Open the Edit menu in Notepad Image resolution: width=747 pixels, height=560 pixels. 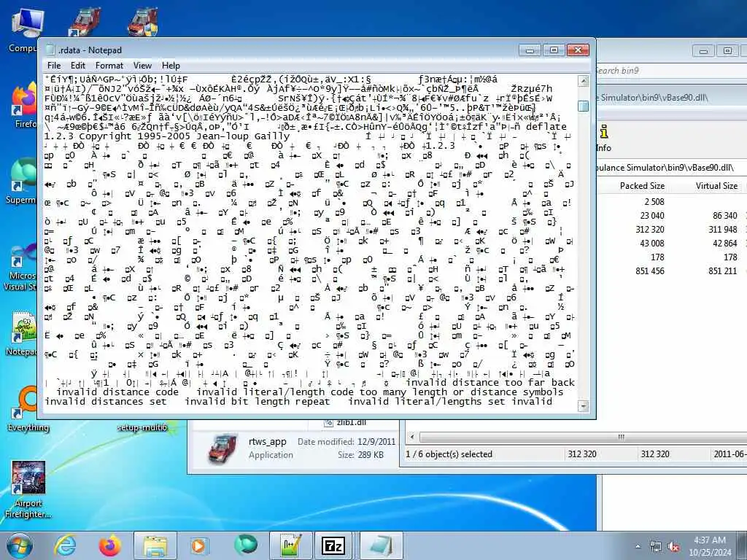[78, 66]
